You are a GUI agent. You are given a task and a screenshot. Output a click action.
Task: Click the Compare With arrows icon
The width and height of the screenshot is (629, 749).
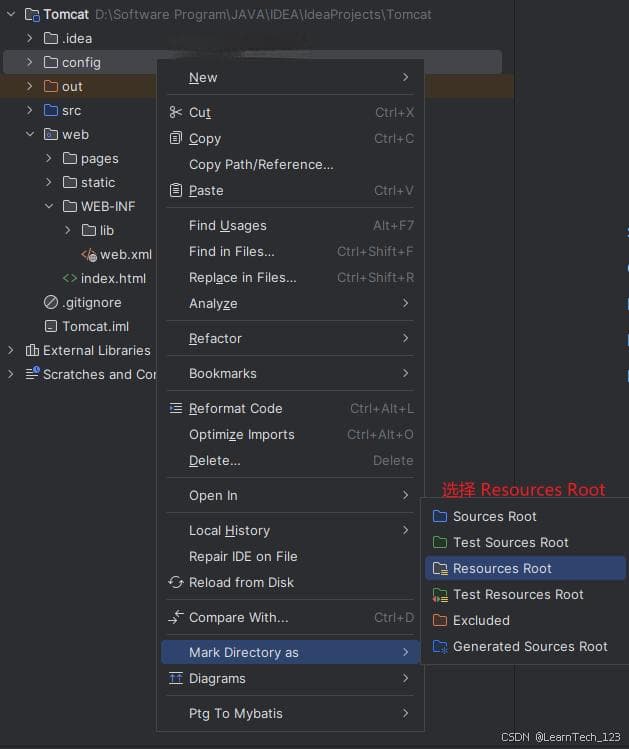click(x=176, y=617)
